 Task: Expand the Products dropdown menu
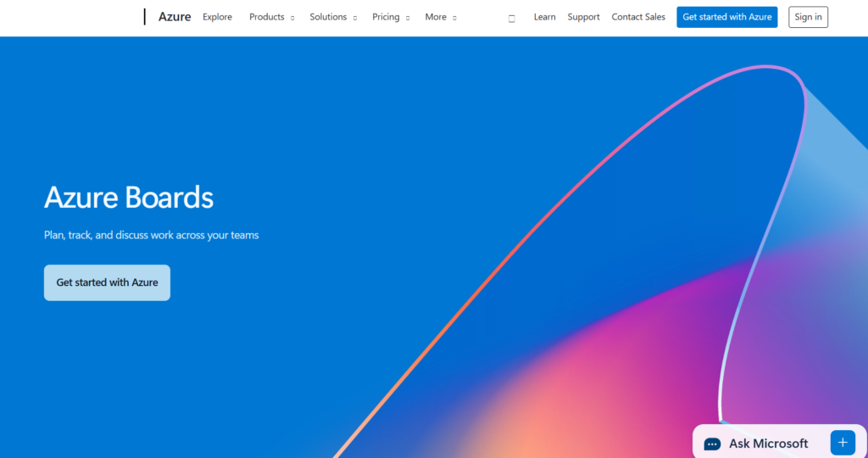pos(267,17)
